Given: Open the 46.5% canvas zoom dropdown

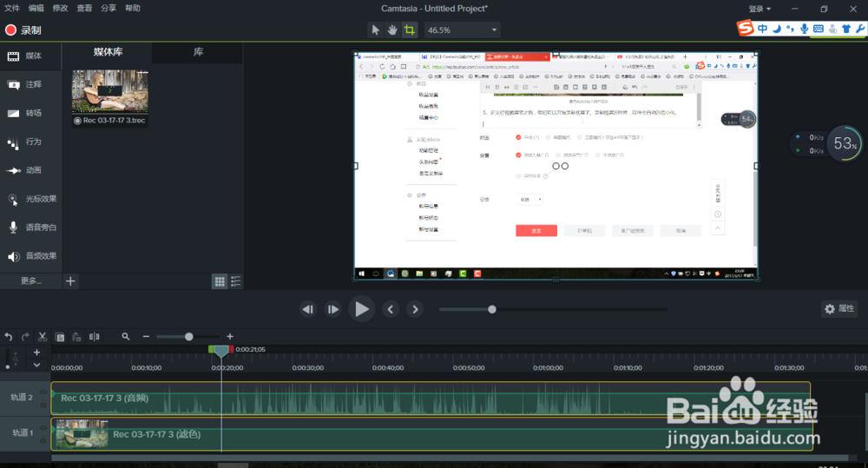Looking at the screenshot, I should tap(463, 30).
